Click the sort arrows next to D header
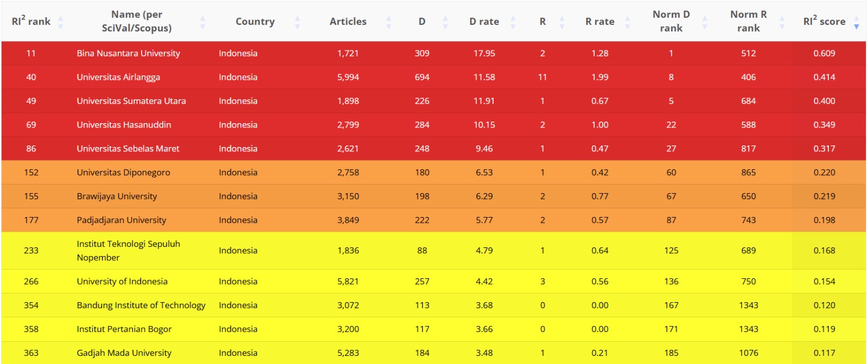This screenshot has height=364, width=868. tap(445, 22)
